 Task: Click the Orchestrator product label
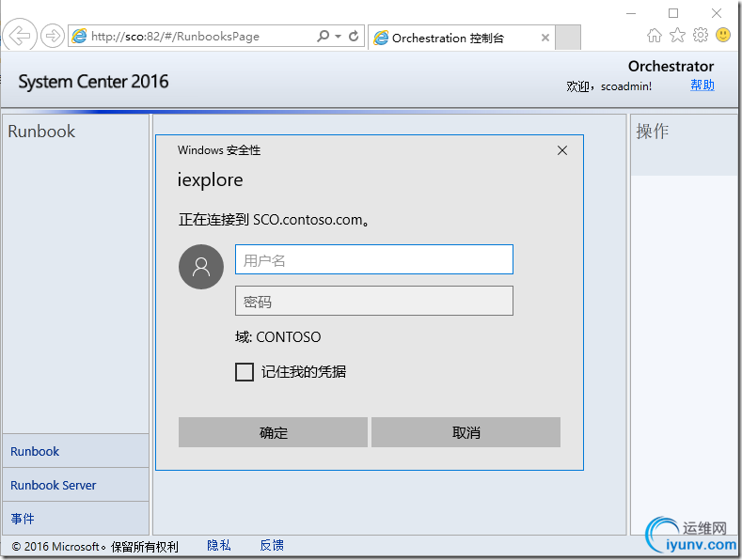tap(671, 66)
